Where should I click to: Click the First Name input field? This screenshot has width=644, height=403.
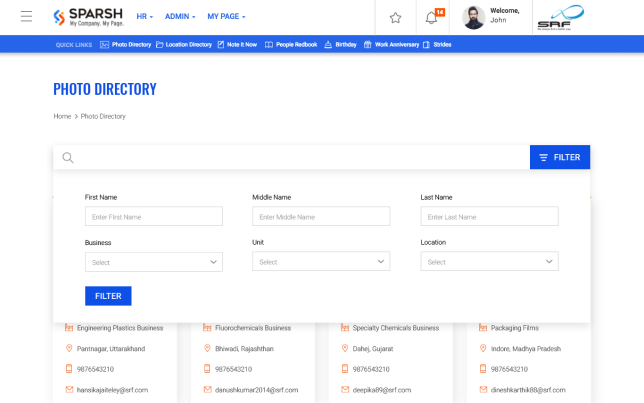[x=153, y=216]
